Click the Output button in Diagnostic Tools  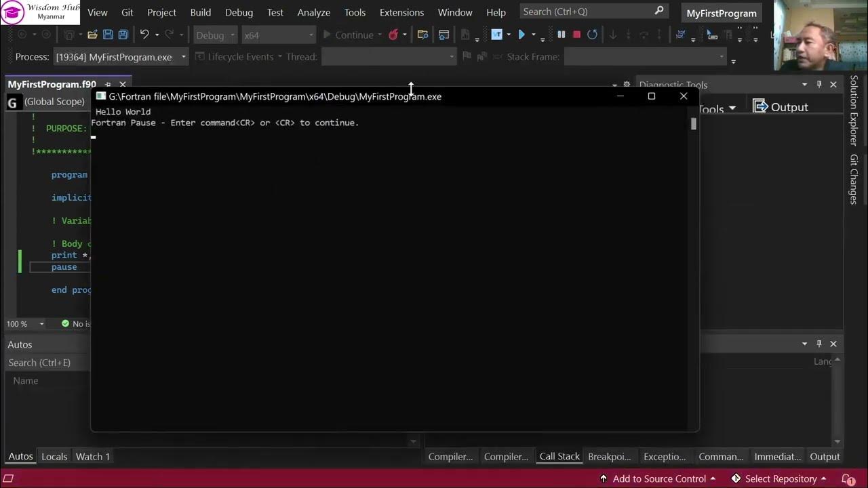point(781,106)
